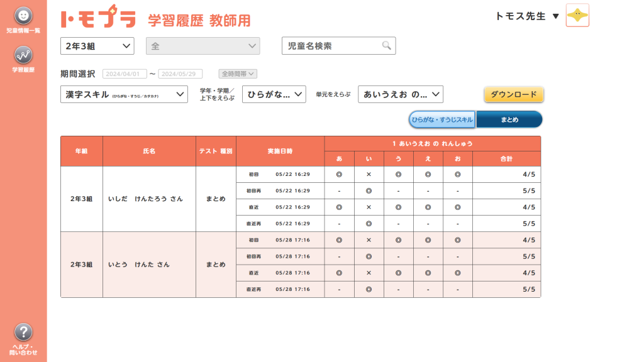This screenshot has height=362, width=644.
Task: Click the magnifier icon in 児童名検索
Action: tap(387, 45)
